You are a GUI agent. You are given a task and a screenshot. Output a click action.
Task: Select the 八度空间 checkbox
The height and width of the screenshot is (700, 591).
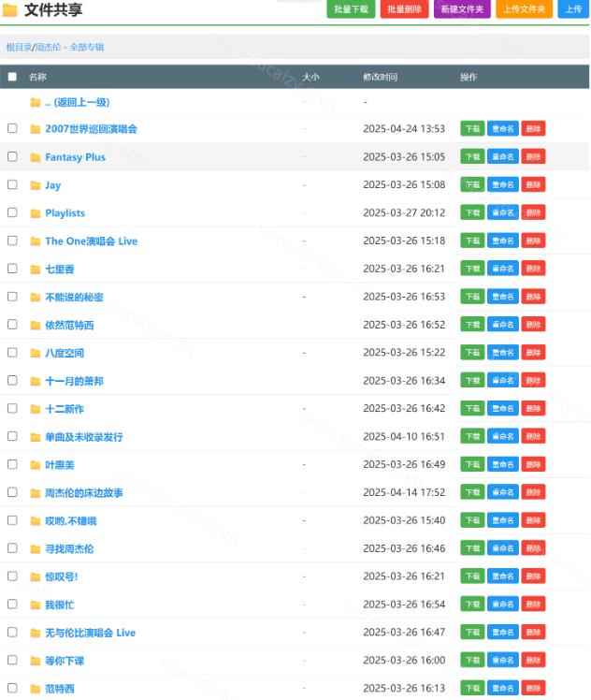point(12,353)
